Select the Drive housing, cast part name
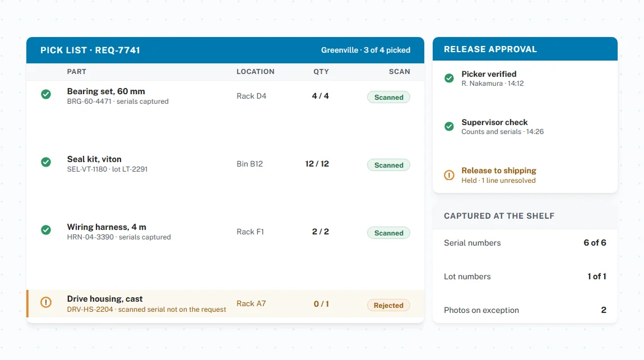Image resolution: width=644 pixels, height=360 pixels. (x=105, y=299)
